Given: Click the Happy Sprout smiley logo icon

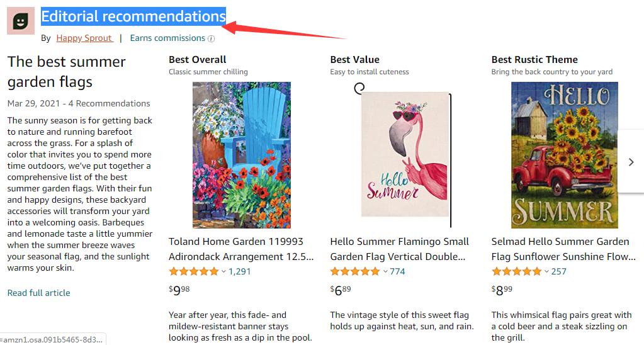Looking at the screenshot, I should click(21, 21).
